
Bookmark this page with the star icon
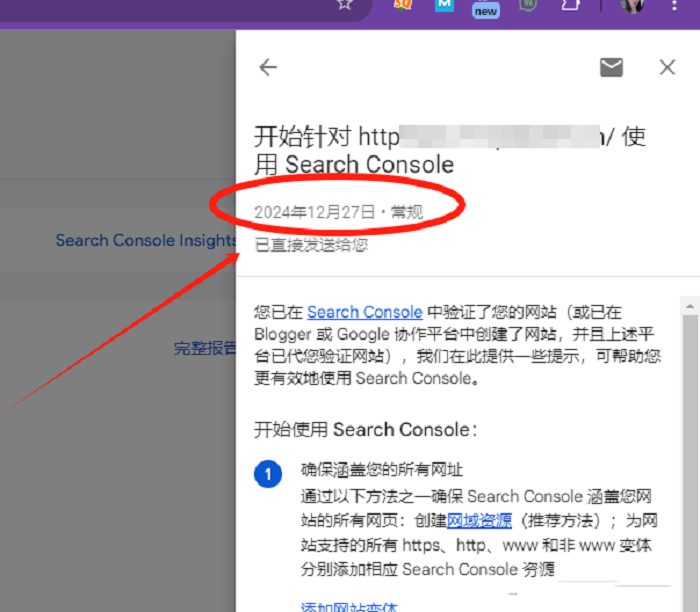point(345,4)
